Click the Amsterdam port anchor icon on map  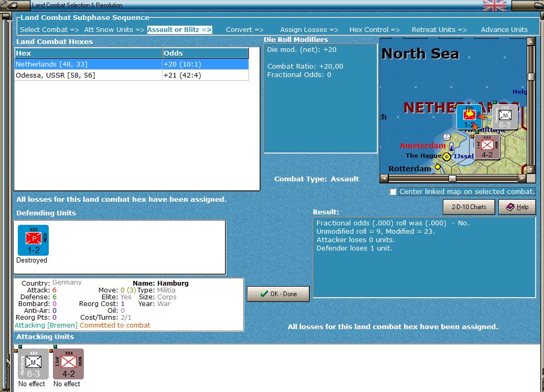[x=447, y=137]
